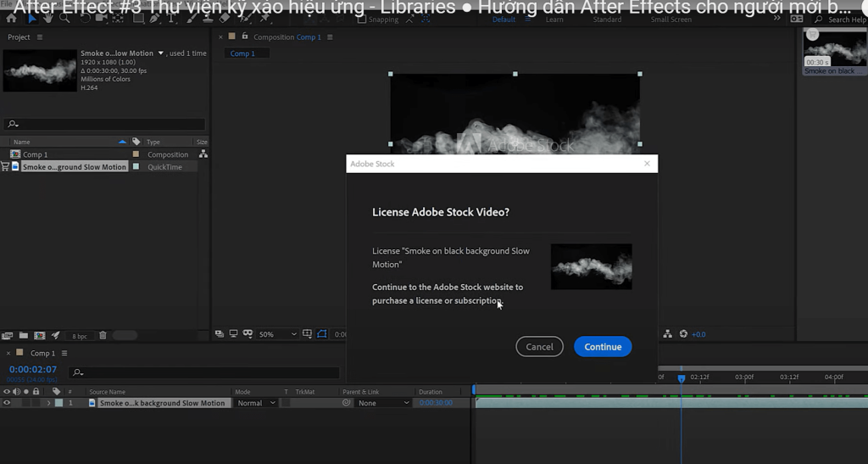Open footage dropdown arrow beside Smoke name
The width and height of the screenshot is (868, 464).
point(160,53)
